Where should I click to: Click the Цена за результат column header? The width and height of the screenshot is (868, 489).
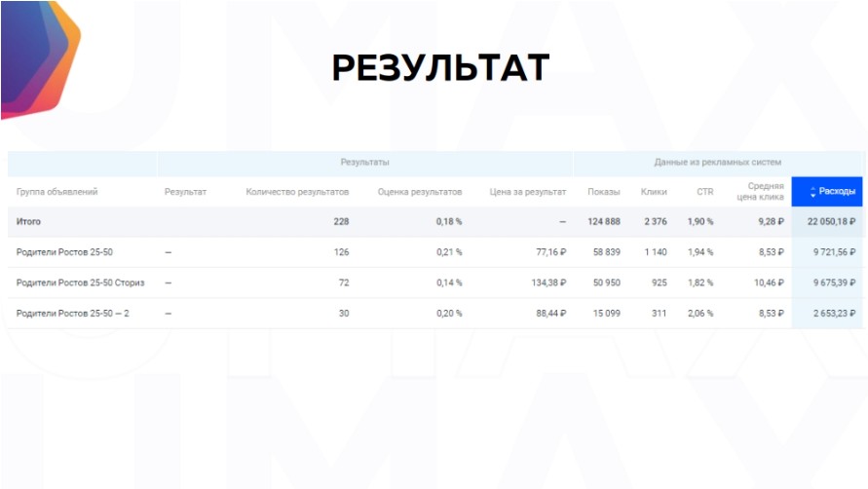click(x=527, y=192)
